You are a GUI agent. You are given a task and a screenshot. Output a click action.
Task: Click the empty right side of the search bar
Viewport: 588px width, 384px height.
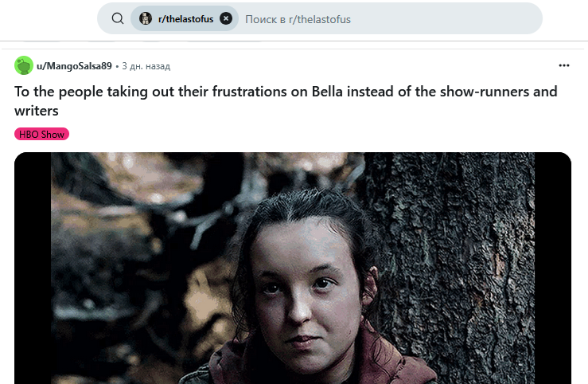point(450,19)
